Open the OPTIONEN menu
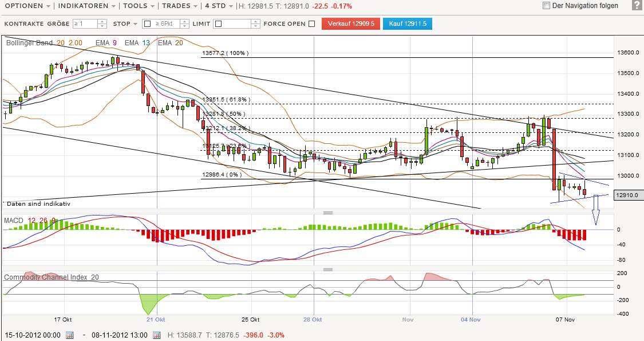 point(27,6)
